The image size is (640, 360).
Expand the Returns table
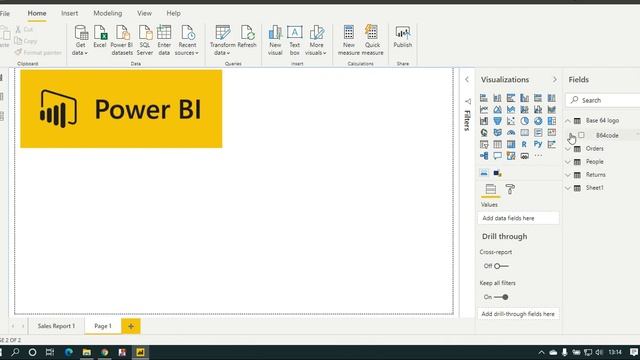tap(568, 175)
